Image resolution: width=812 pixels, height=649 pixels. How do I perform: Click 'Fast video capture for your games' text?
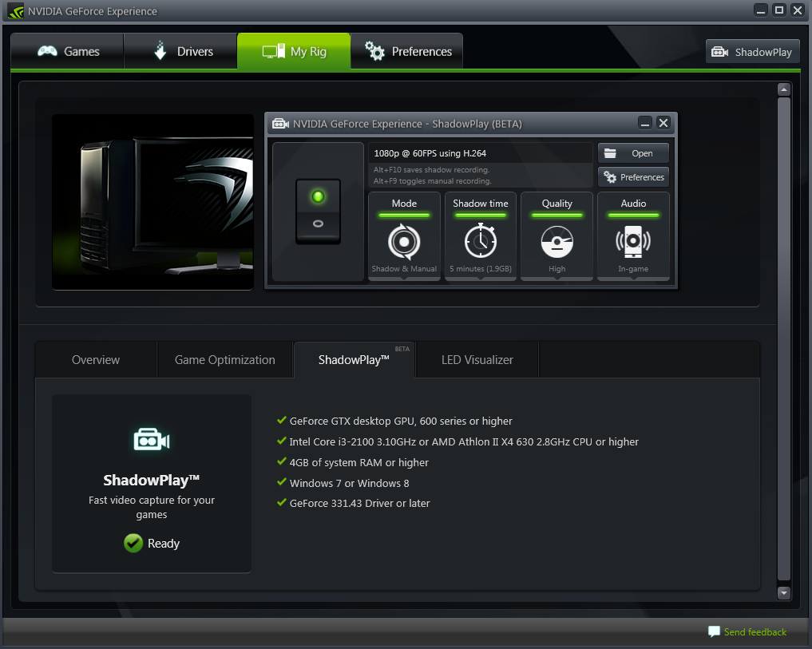coord(151,507)
